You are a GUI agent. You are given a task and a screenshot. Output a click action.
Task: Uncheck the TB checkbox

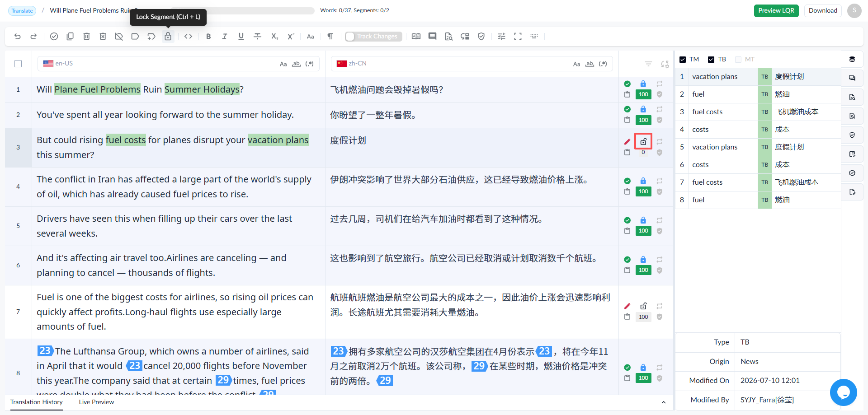pos(711,60)
